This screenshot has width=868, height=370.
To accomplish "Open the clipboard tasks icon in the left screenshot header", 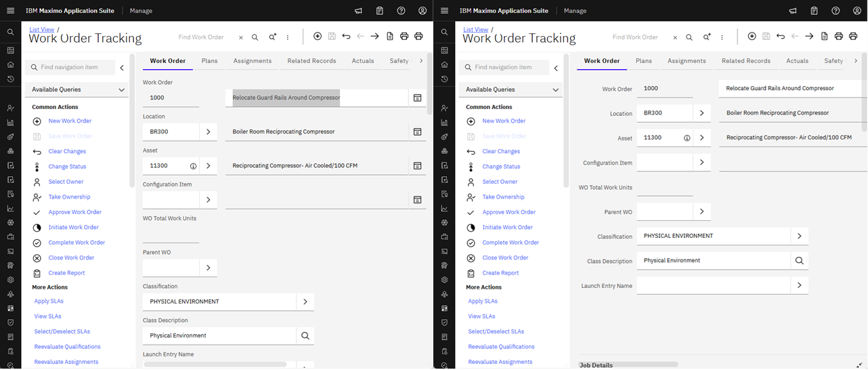I will [x=380, y=11].
